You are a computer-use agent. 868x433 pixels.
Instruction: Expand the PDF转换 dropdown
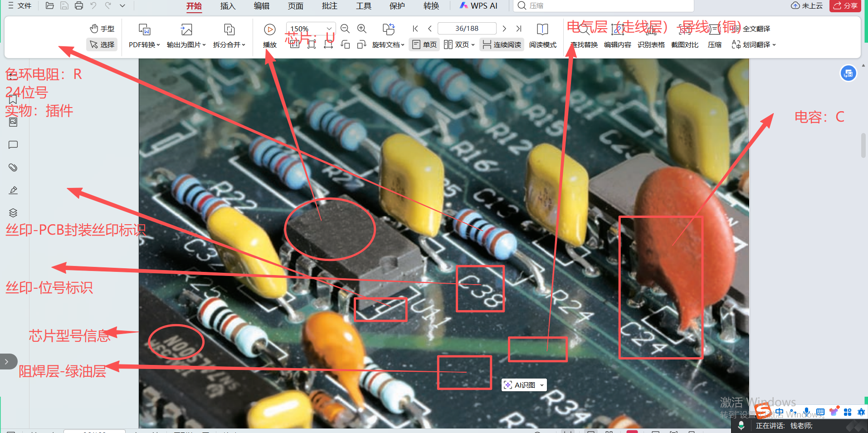[144, 44]
